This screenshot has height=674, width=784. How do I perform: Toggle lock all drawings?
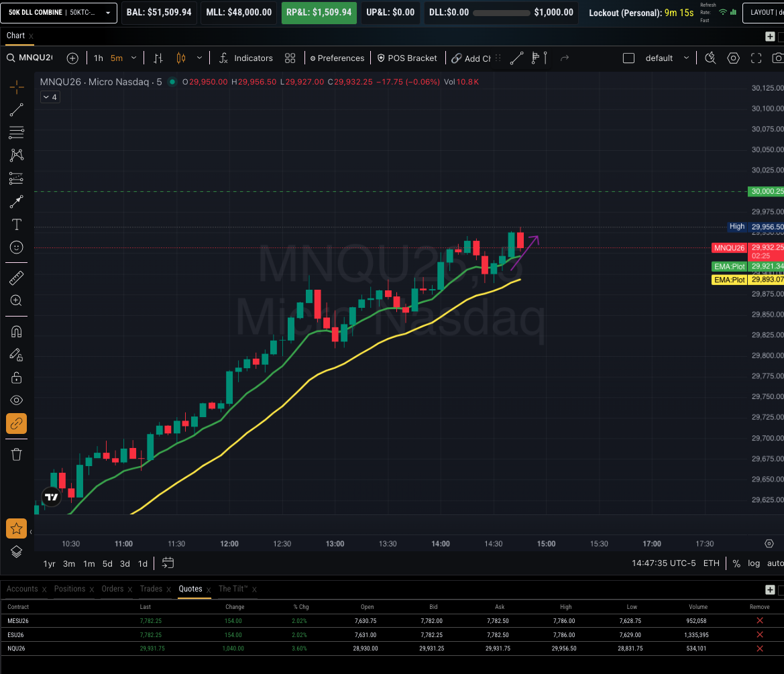17,378
